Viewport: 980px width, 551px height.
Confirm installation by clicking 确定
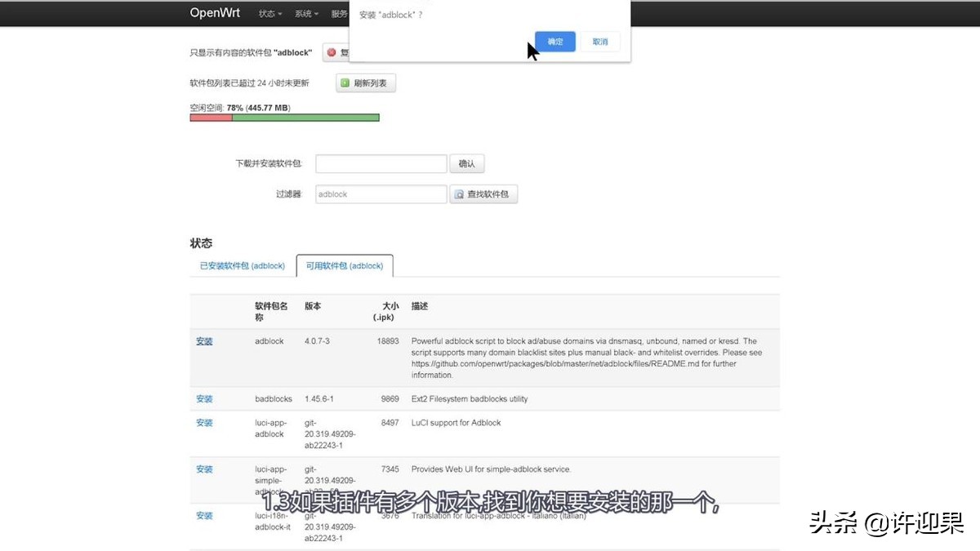click(555, 41)
